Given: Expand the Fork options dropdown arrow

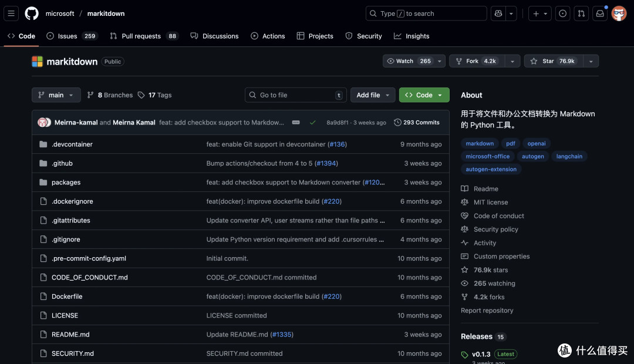Looking at the screenshot, I should 512,61.
